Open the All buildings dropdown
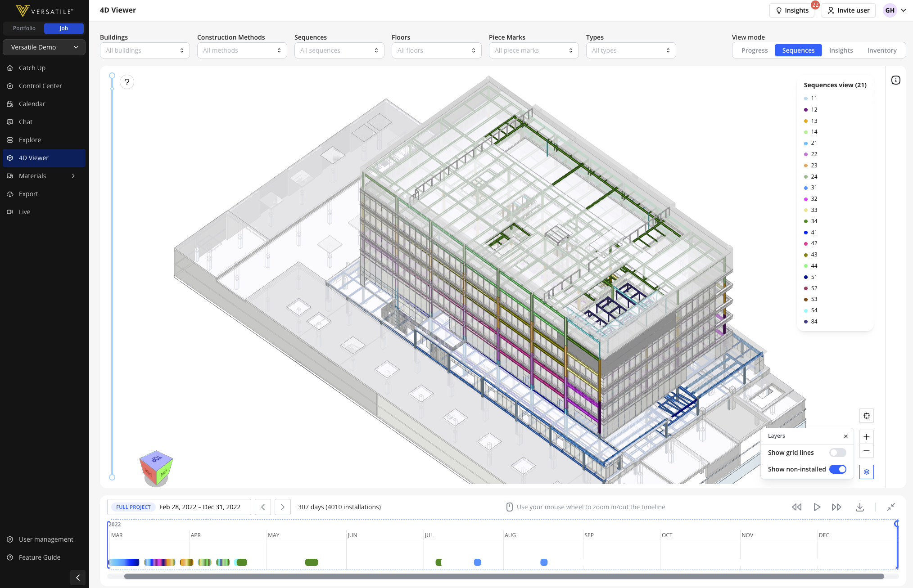913x588 pixels. [145, 50]
